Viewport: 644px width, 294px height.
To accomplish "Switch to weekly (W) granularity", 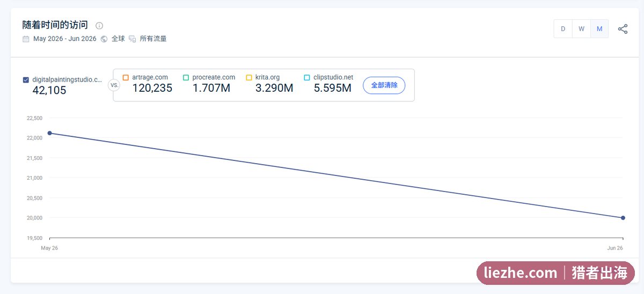I will 581,29.
